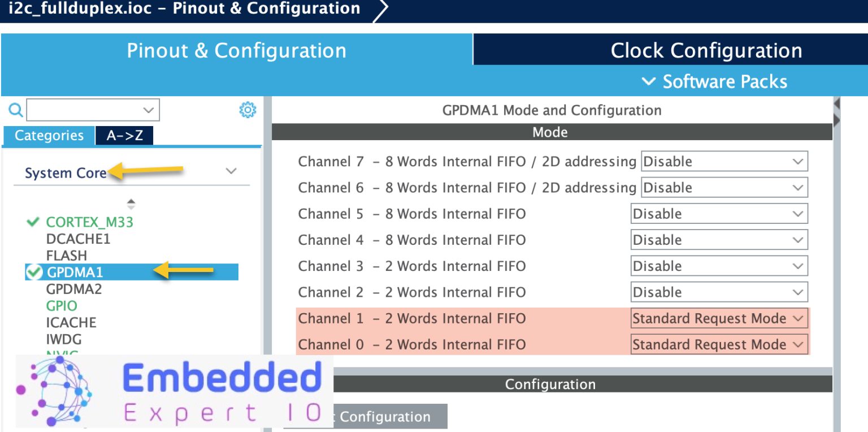Select the A->Z tab
Viewport: 868px width, 432px height.
(124, 136)
